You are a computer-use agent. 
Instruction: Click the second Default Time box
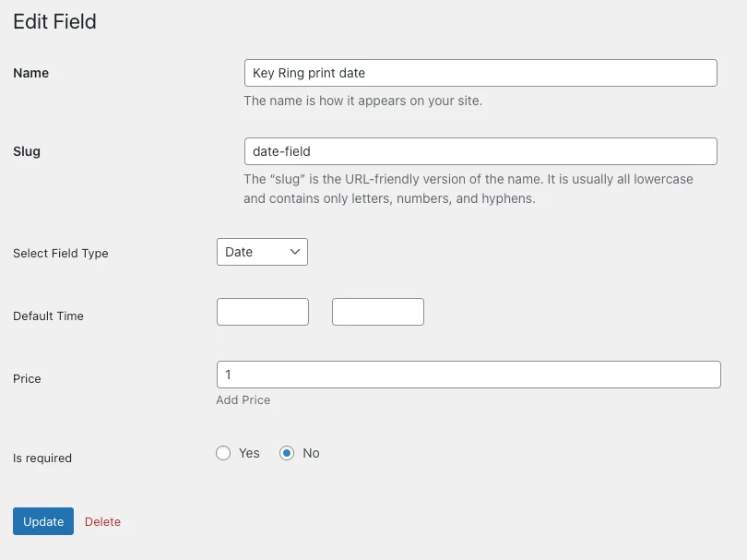click(x=378, y=312)
